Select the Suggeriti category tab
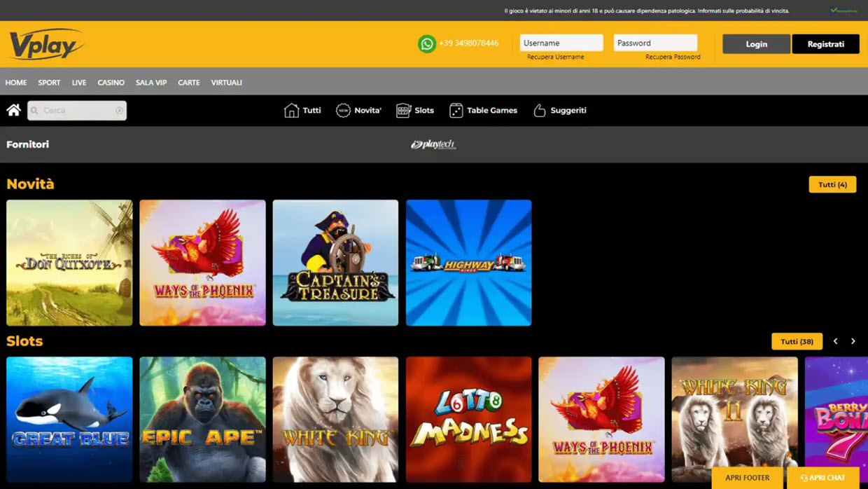The image size is (868, 489). tap(559, 110)
